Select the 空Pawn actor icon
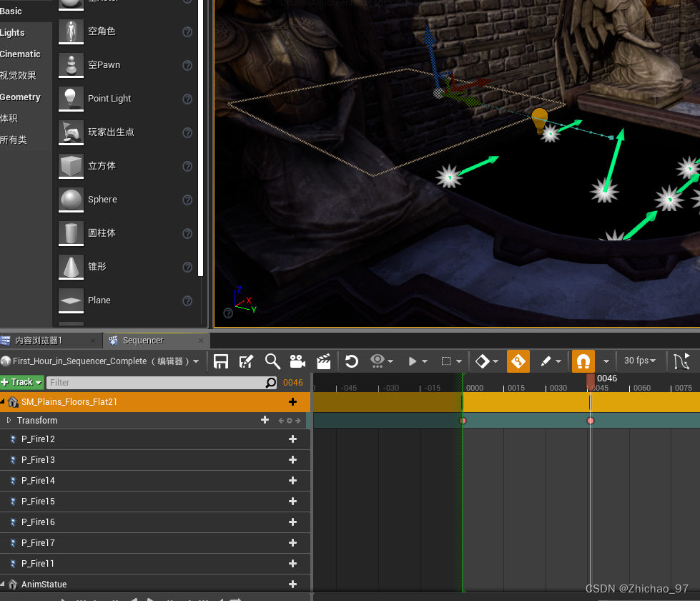 [x=71, y=65]
